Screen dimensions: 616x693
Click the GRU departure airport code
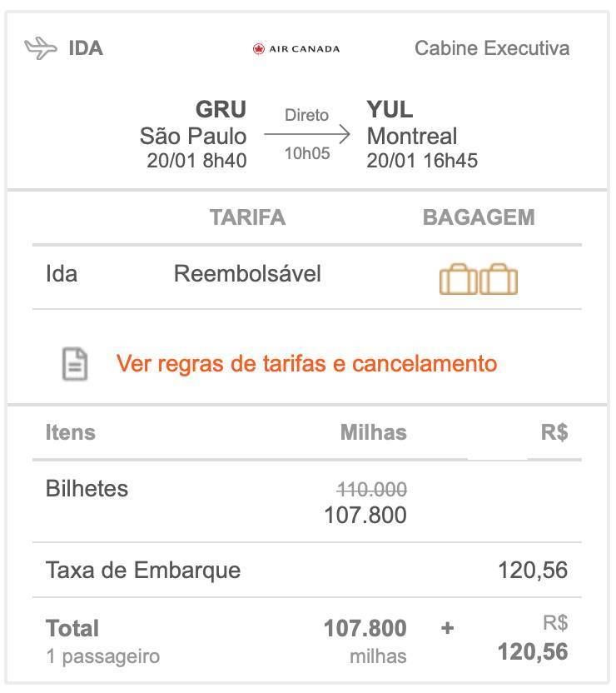coord(221,109)
